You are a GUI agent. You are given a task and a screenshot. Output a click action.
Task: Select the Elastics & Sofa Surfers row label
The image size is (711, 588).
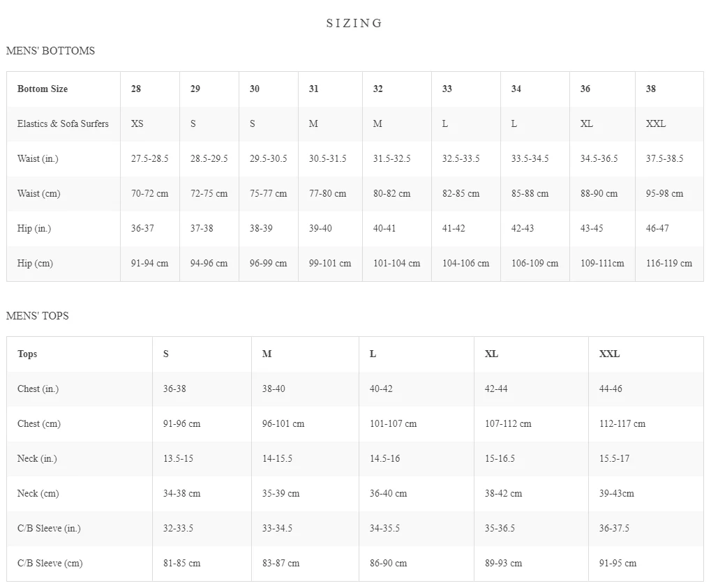63,124
